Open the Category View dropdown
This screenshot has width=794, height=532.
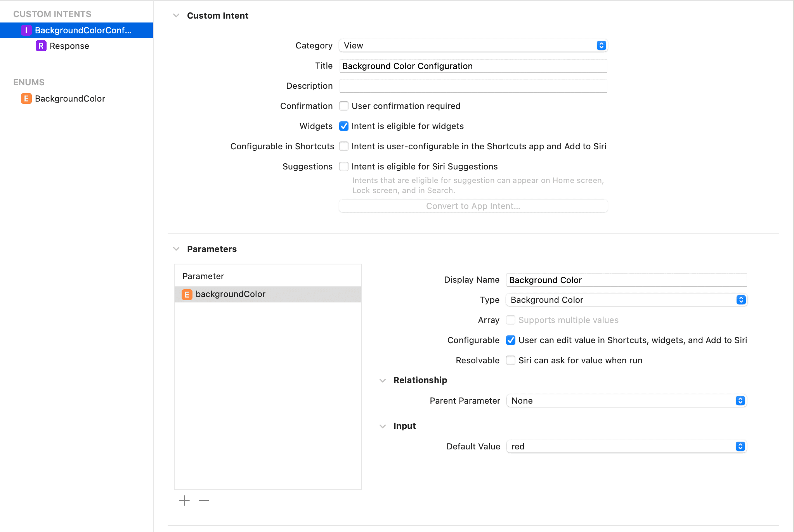coord(473,45)
